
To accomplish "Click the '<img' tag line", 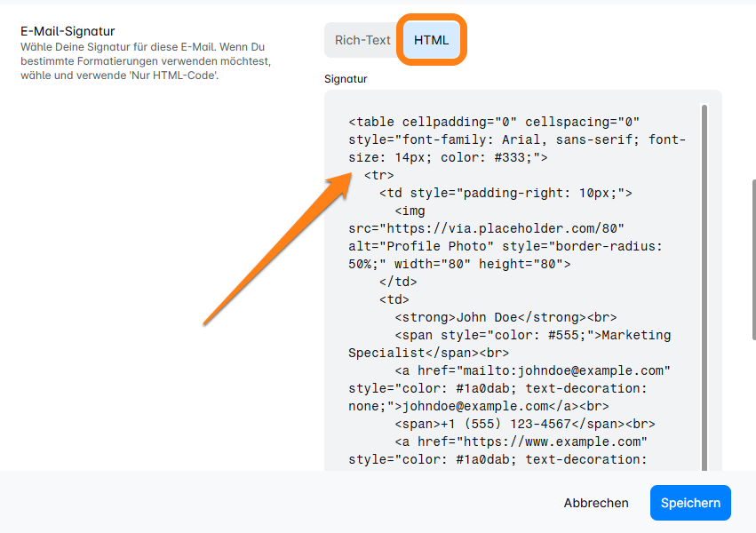I will click(x=410, y=211).
